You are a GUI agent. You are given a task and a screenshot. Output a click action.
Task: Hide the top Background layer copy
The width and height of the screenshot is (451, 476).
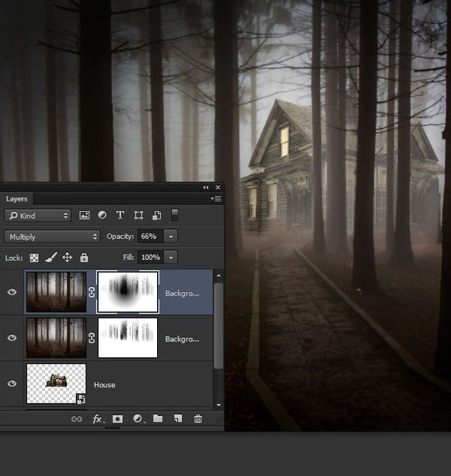[12, 292]
